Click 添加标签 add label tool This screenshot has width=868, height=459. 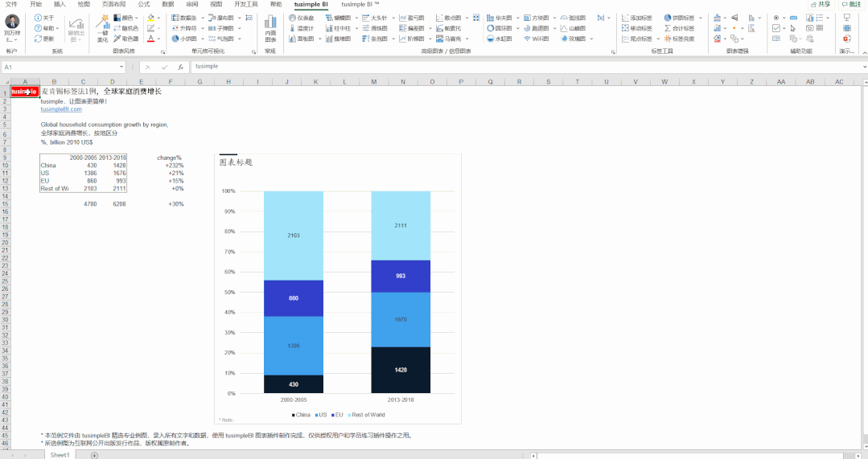[636, 18]
